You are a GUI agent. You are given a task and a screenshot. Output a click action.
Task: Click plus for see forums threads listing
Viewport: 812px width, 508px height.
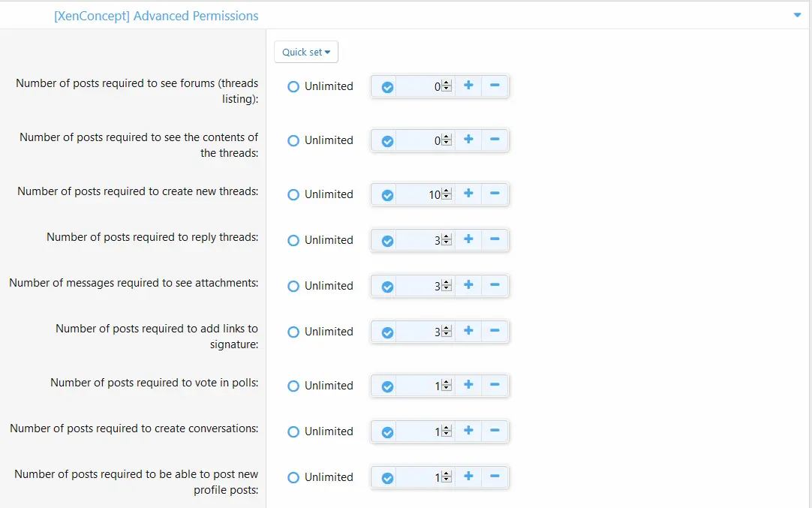click(x=468, y=86)
